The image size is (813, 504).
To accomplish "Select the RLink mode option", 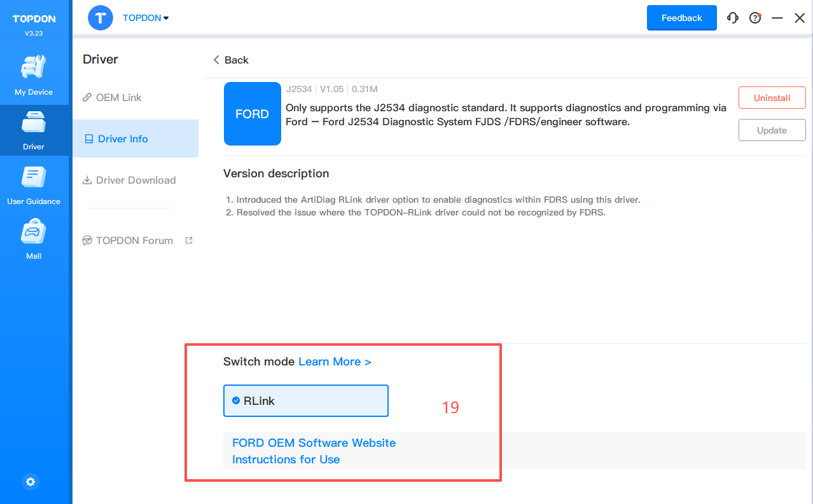I will click(305, 401).
